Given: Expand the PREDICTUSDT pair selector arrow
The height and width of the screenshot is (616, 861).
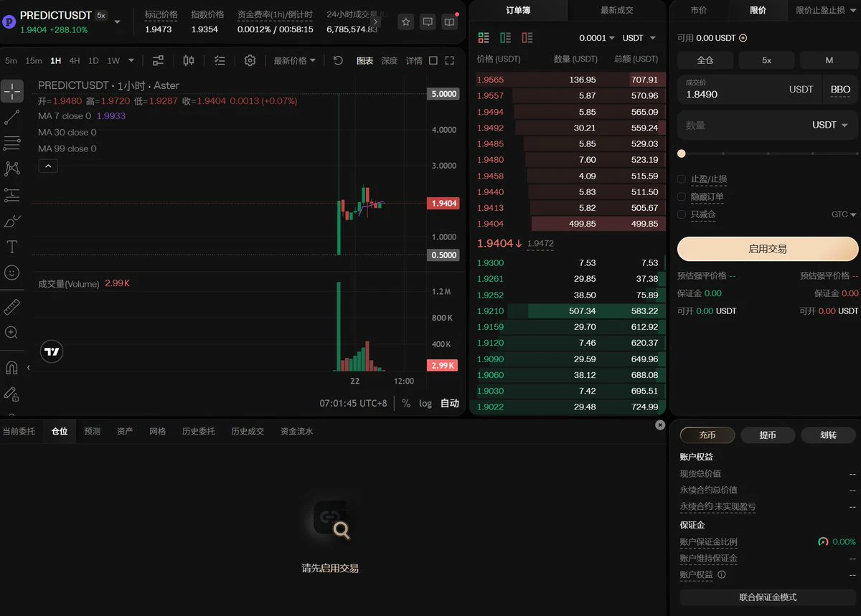Looking at the screenshot, I should click(118, 22).
